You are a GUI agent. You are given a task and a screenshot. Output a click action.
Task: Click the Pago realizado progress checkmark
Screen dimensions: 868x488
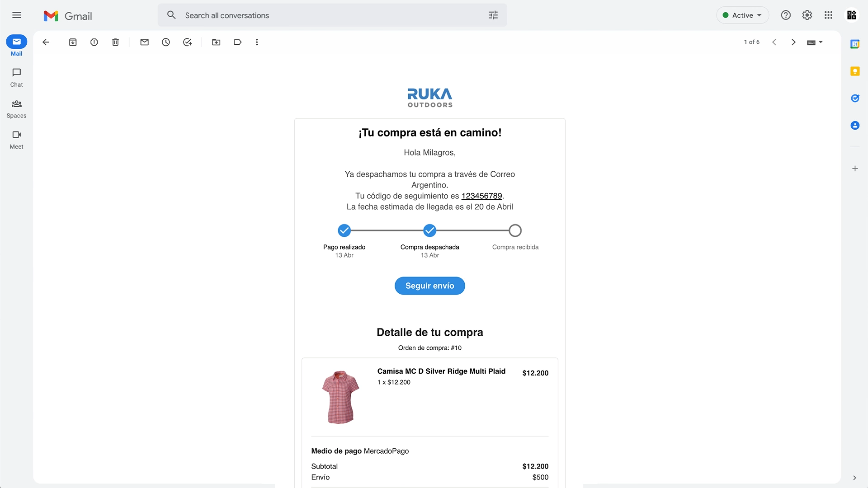point(344,230)
